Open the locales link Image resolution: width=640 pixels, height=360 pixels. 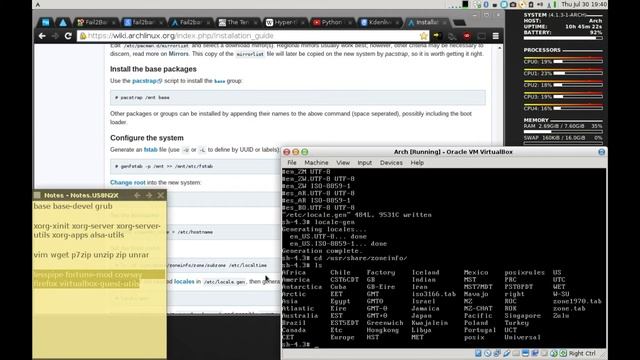click(x=184, y=281)
